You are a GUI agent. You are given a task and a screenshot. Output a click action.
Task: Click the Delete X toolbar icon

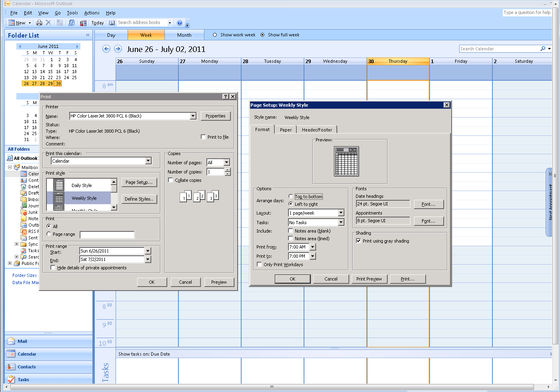(48, 23)
